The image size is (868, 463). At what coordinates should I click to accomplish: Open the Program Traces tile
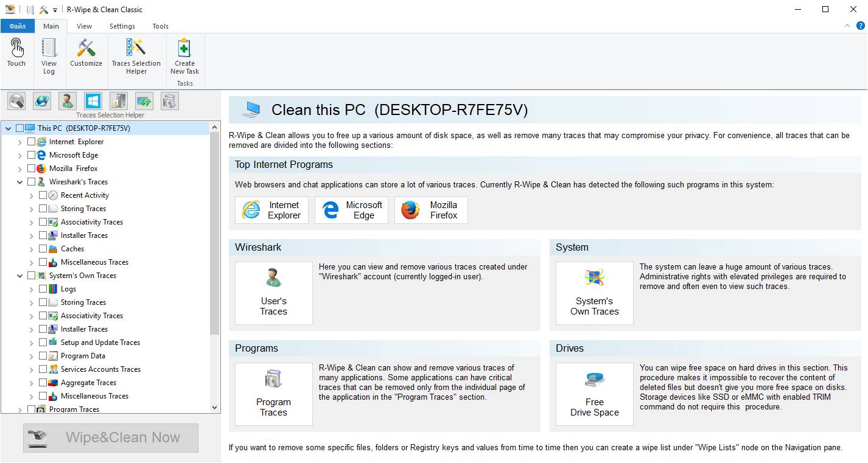pos(274,394)
